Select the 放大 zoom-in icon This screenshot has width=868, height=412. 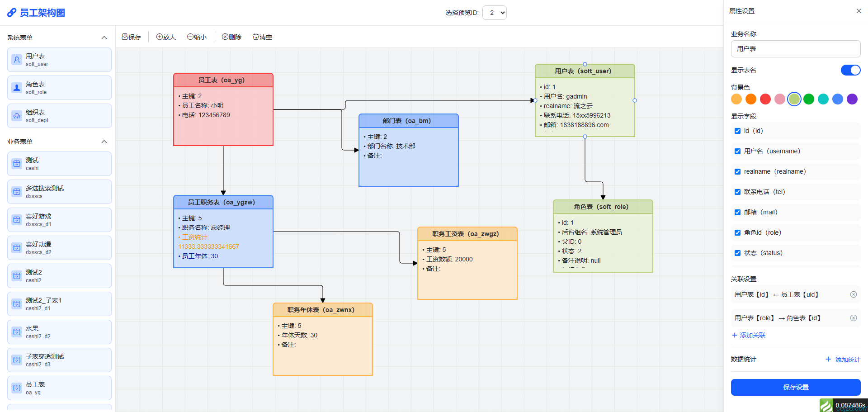pyautogui.click(x=159, y=37)
